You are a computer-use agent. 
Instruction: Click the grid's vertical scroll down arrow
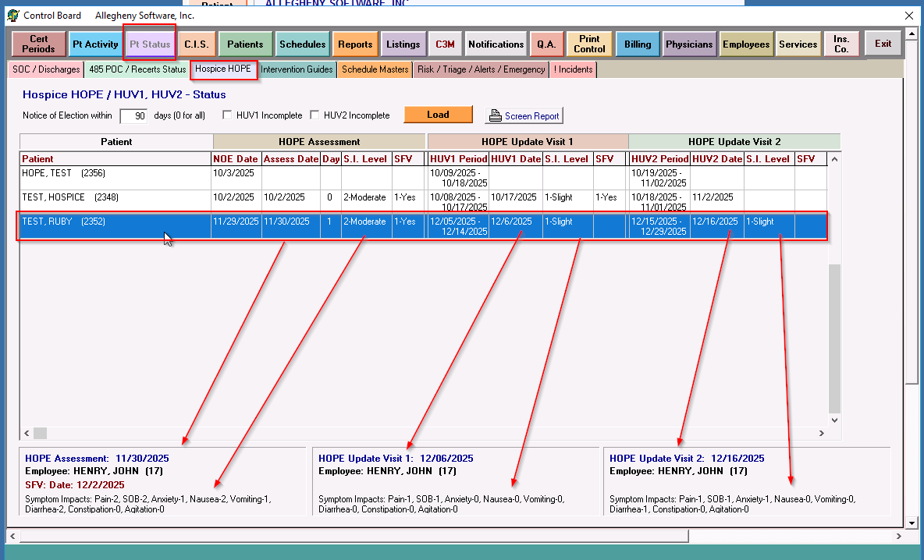(834, 420)
